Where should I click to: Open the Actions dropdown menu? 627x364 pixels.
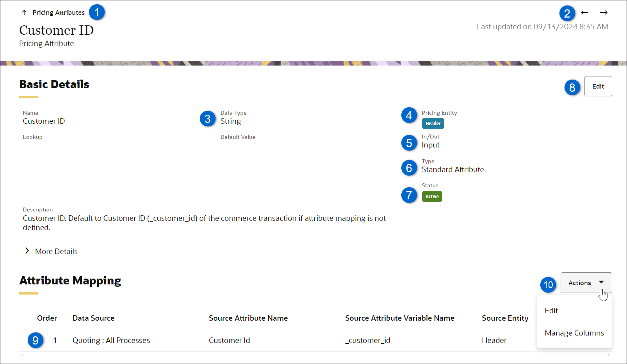tap(580, 283)
